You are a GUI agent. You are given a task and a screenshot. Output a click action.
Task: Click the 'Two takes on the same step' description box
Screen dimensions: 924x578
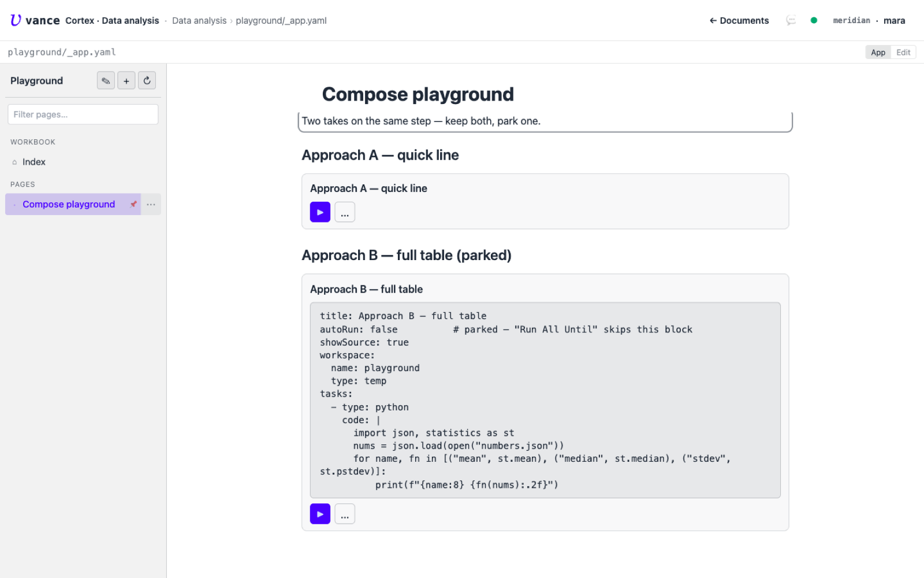coord(545,121)
